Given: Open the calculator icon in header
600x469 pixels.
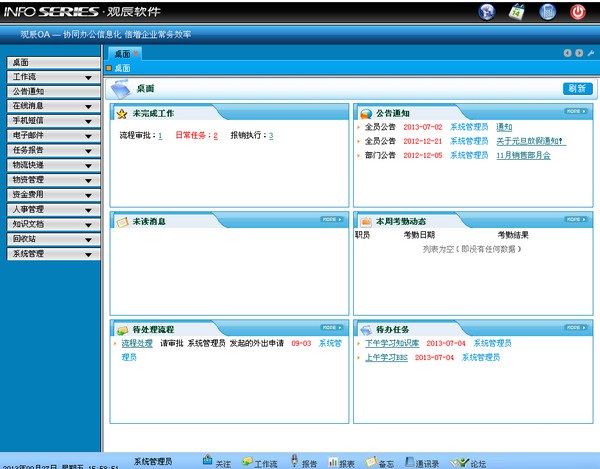Looking at the screenshot, I should (547, 12).
